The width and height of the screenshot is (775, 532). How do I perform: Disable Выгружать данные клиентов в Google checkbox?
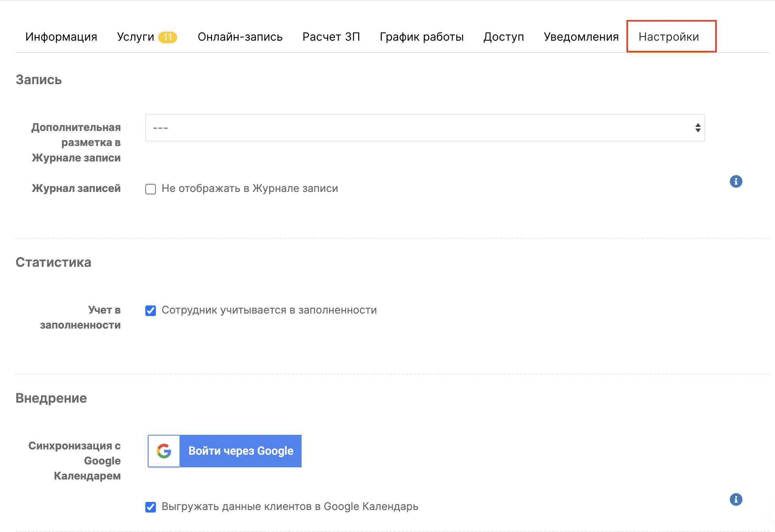(x=151, y=507)
